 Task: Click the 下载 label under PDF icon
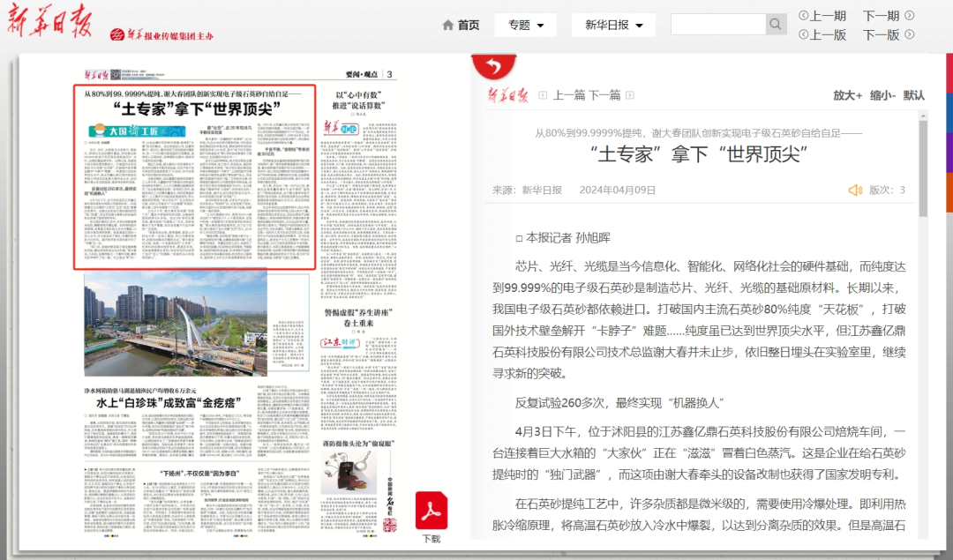[431, 539]
